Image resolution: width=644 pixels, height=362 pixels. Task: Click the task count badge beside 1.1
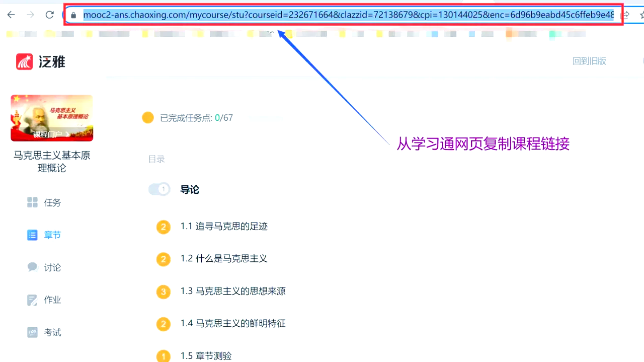click(x=163, y=227)
